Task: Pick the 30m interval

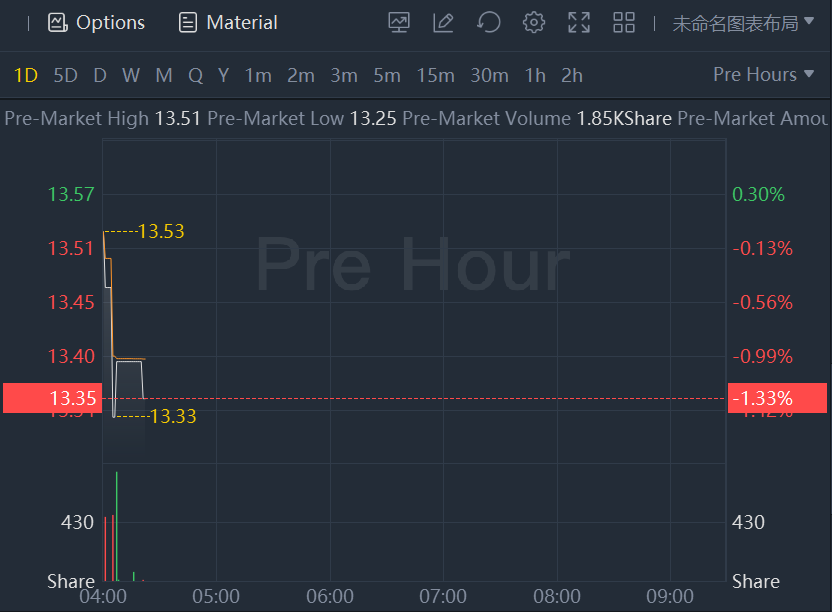Action: [489, 75]
